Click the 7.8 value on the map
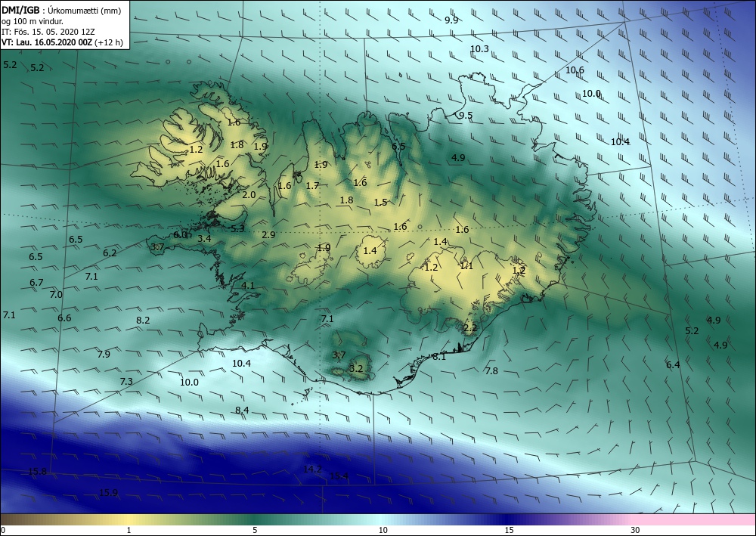 (491, 370)
